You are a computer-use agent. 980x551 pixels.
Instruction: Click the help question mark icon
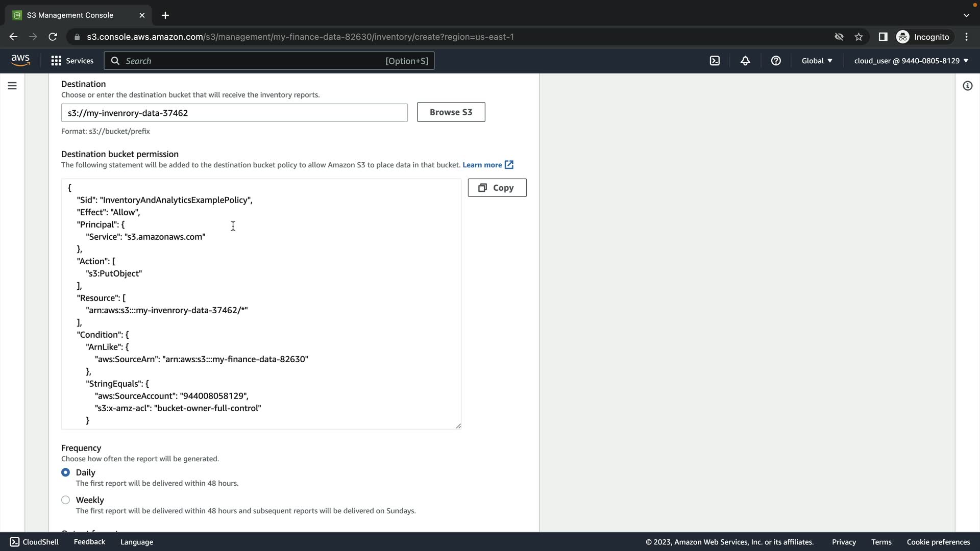point(776,61)
